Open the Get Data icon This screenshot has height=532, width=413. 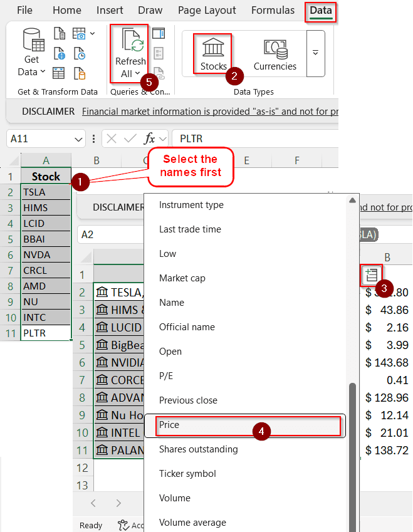click(33, 39)
